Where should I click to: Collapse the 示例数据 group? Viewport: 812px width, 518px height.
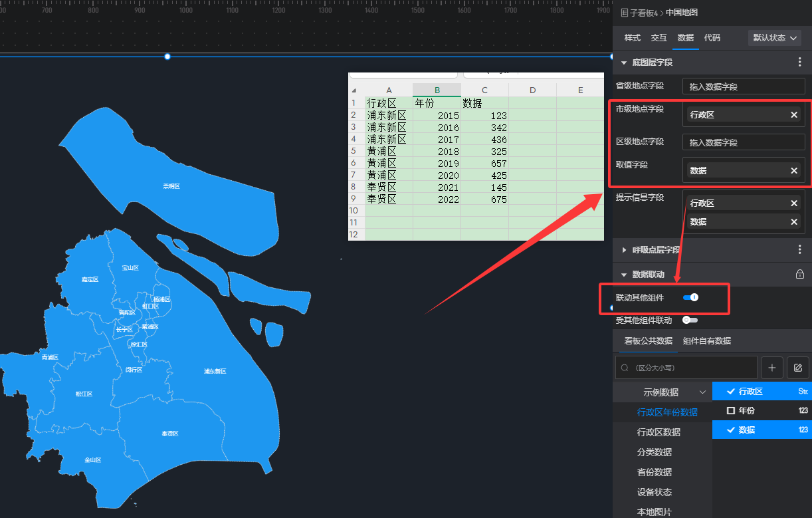pyautogui.click(x=702, y=392)
